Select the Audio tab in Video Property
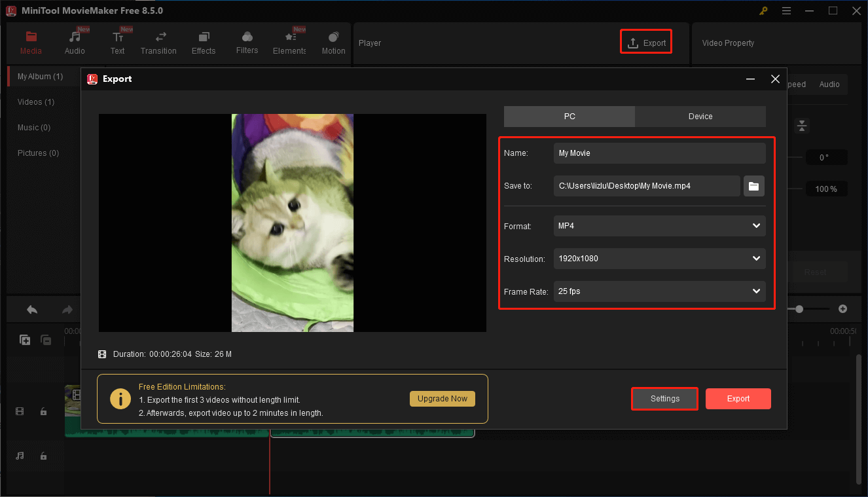Image resolution: width=868 pixels, height=497 pixels. pyautogui.click(x=829, y=84)
